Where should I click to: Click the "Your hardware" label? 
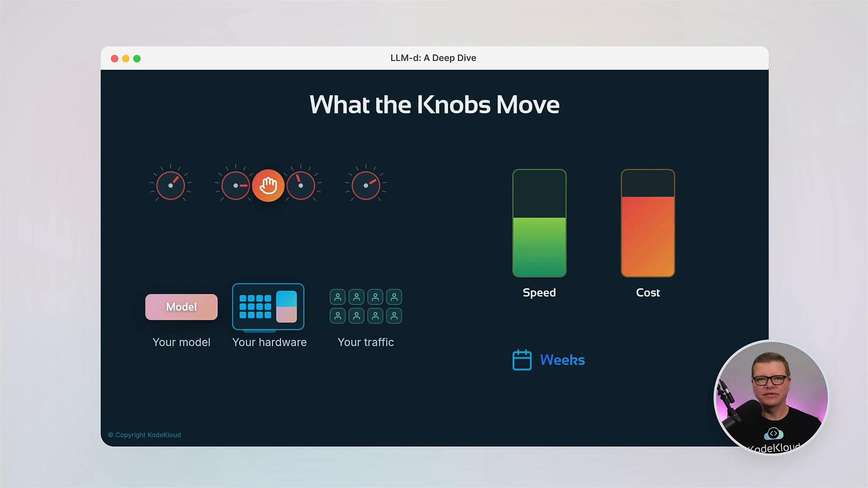point(269,342)
